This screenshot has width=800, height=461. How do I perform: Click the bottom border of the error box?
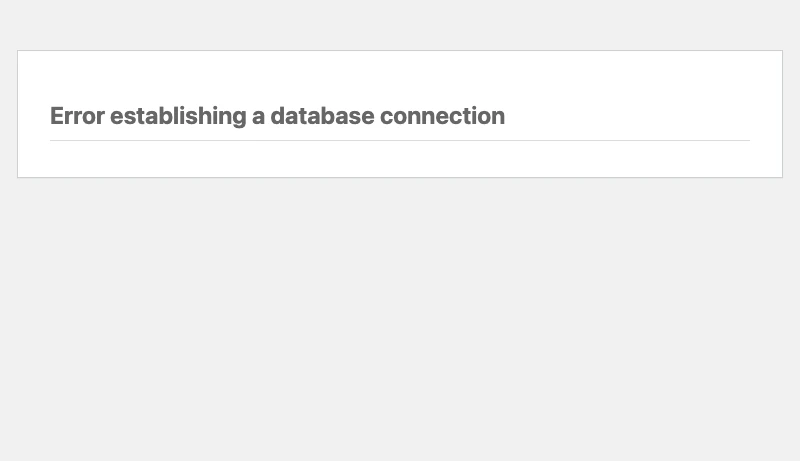click(x=400, y=177)
